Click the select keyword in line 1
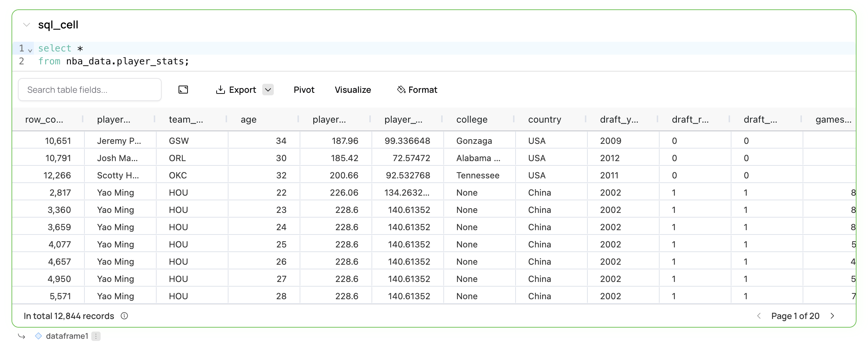This screenshot has width=868, height=351. tap(55, 48)
